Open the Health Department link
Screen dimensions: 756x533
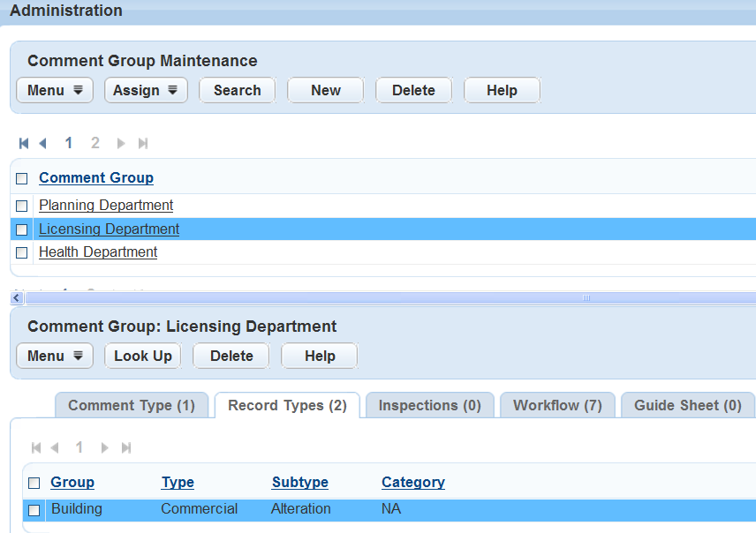pyautogui.click(x=98, y=252)
